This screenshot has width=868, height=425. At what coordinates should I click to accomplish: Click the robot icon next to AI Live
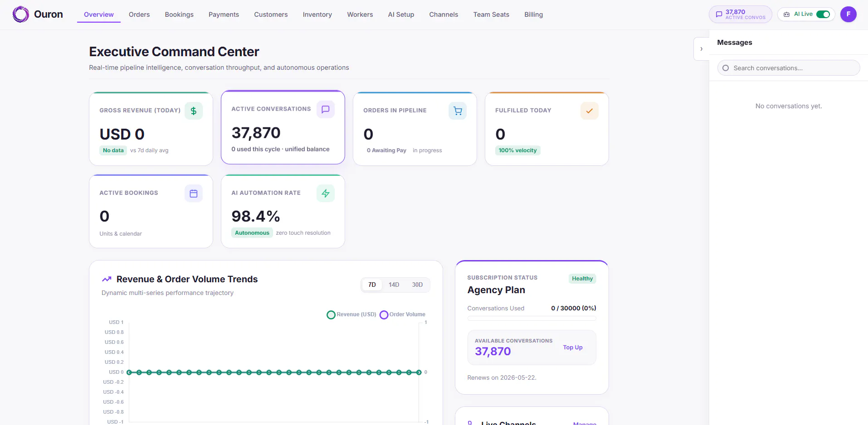click(786, 14)
